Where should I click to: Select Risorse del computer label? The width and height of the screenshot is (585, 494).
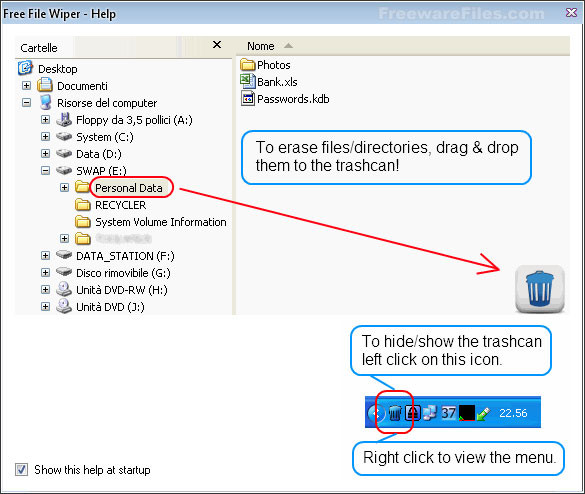click(107, 103)
